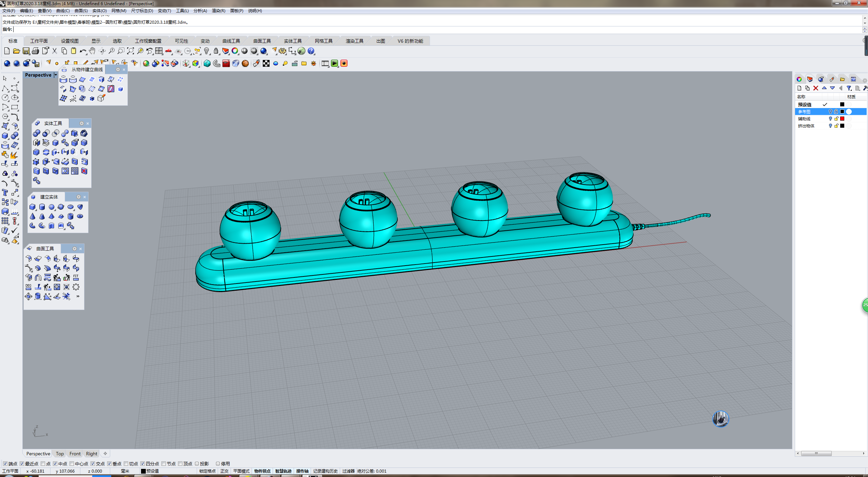Viewport: 868px width, 477px height.
Task: Select the Pan view hand tool
Action: pos(92,51)
